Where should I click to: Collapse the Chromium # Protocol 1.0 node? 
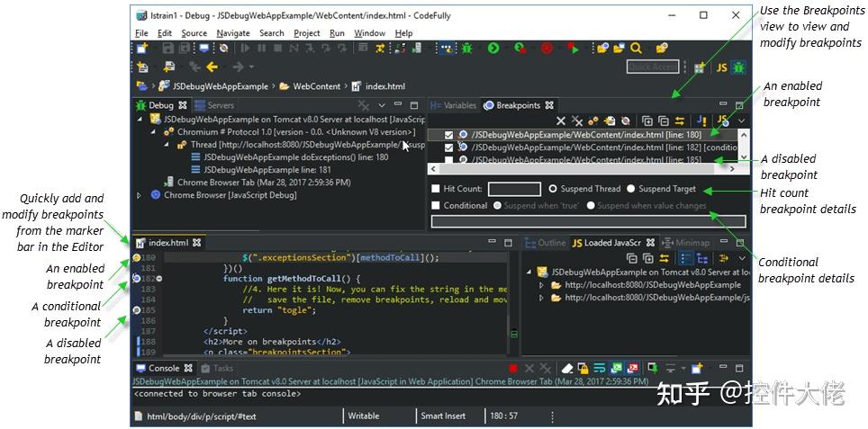coord(153,132)
